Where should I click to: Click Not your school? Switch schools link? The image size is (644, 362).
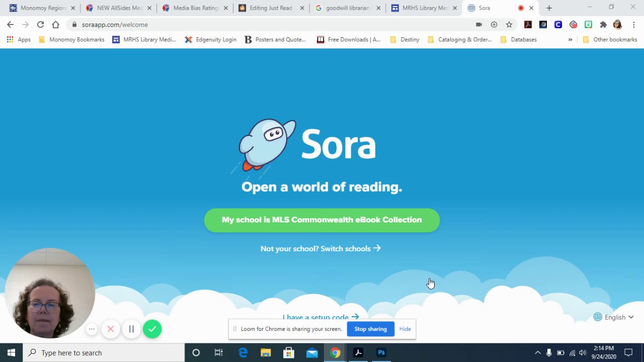(x=320, y=248)
